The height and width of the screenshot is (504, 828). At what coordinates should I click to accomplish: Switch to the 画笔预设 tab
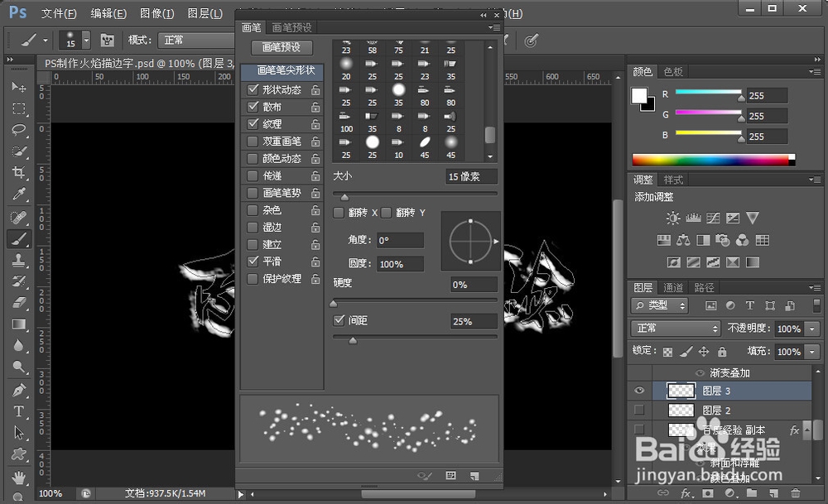pos(291,27)
